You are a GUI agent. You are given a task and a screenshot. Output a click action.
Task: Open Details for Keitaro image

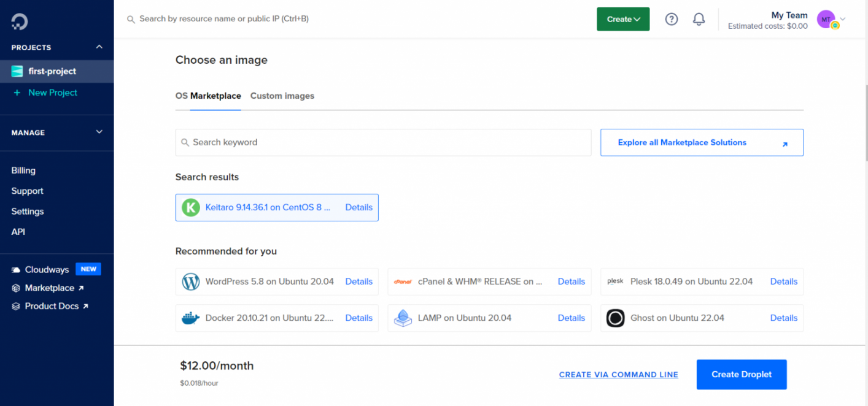point(359,207)
